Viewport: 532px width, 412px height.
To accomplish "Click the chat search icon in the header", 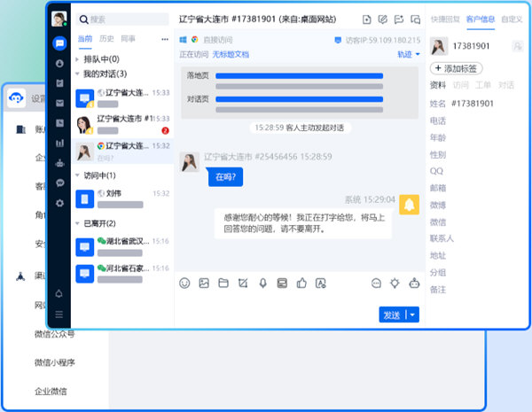I will (x=415, y=19).
